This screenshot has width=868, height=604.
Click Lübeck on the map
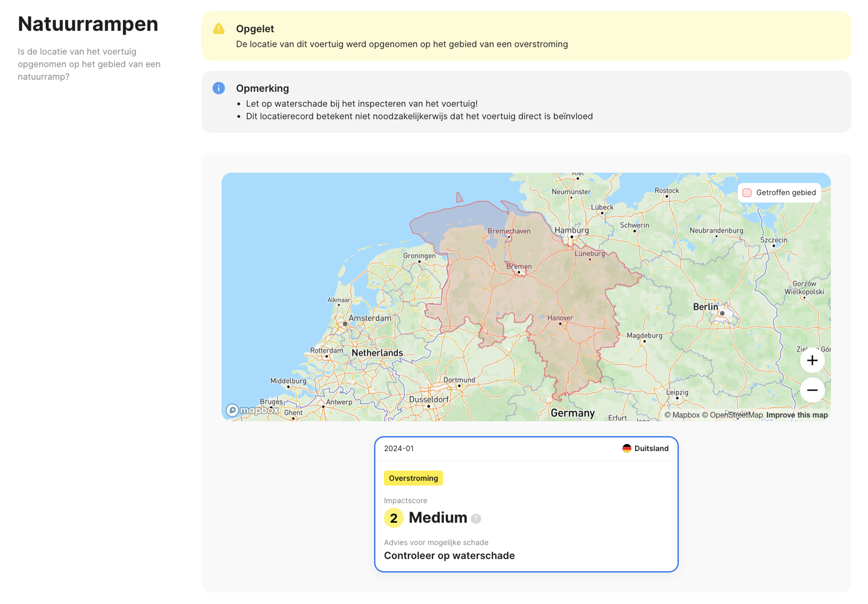602,207
